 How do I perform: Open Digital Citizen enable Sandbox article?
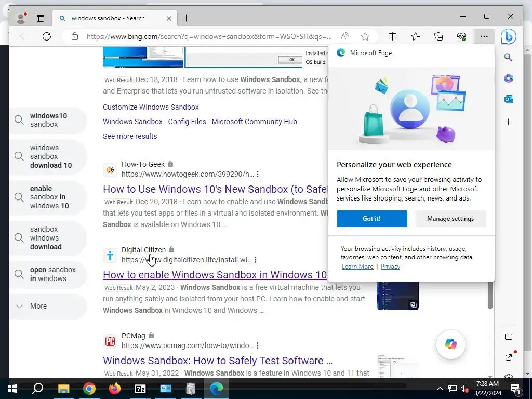(x=215, y=274)
